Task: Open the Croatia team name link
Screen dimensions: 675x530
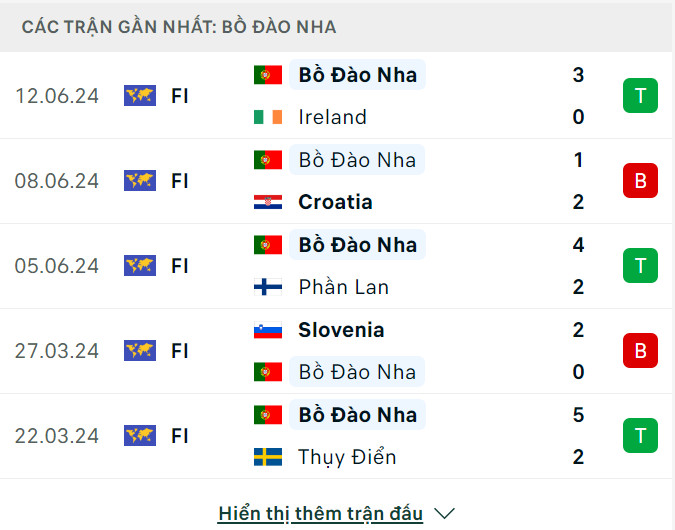Action: [x=335, y=202]
